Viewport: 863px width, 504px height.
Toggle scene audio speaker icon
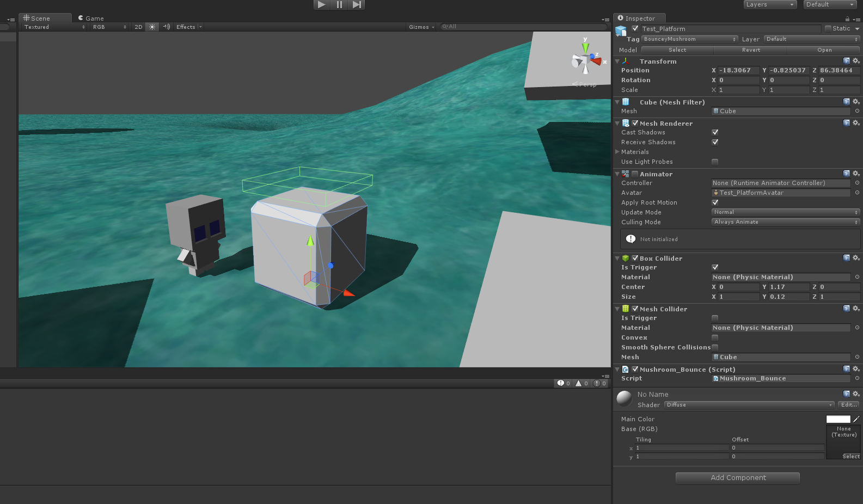(166, 27)
